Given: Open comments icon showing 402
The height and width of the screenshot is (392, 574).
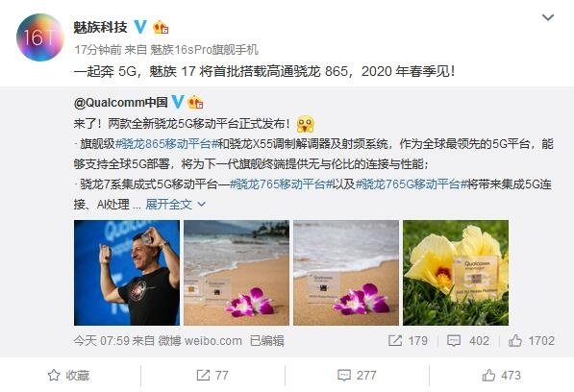Looking at the screenshot, I should click(454, 341).
